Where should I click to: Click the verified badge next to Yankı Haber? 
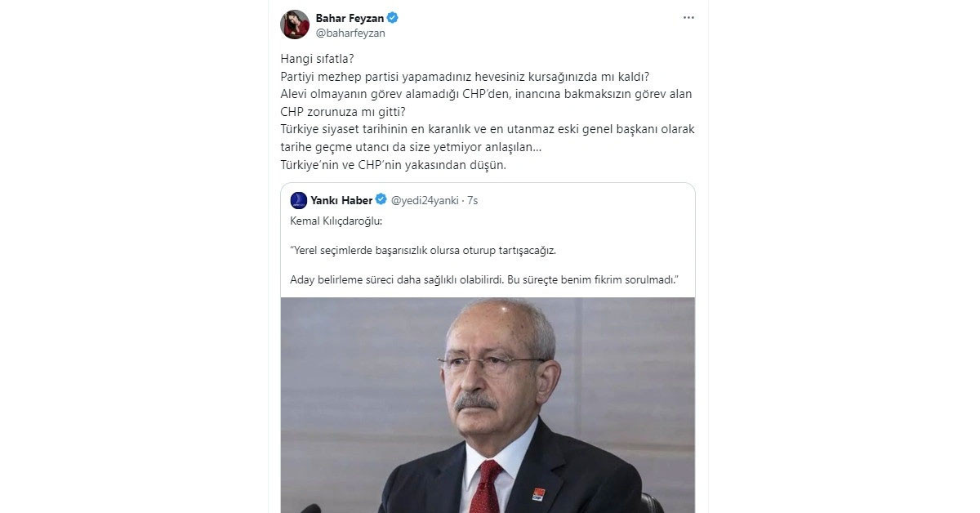click(x=381, y=199)
